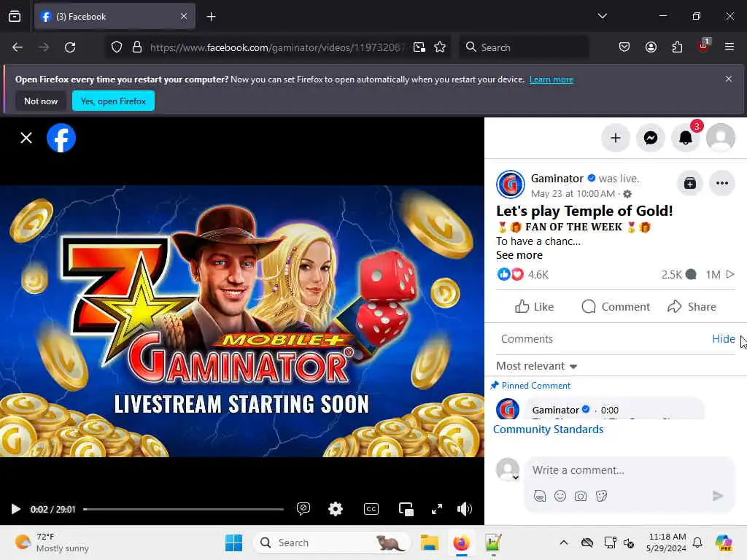Screen dimensions: 747x560
Task: Open the emoji picker for comment
Action: (x=560, y=496)
